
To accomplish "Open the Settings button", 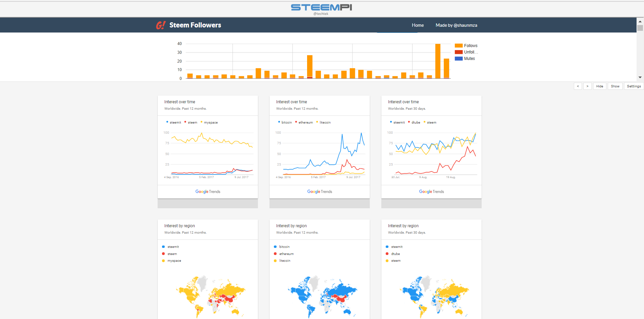I will [x=633, y=86].
